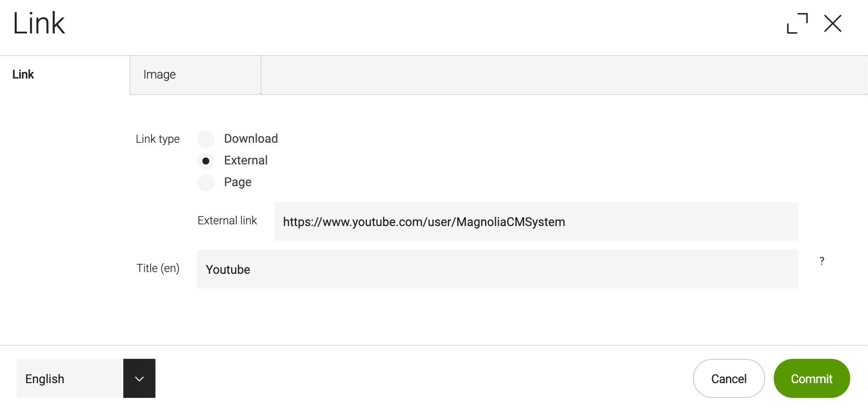Cancel the Link dialog
Image resolution: width=868 pixels, height=407 pixels.
pos(729,378)
